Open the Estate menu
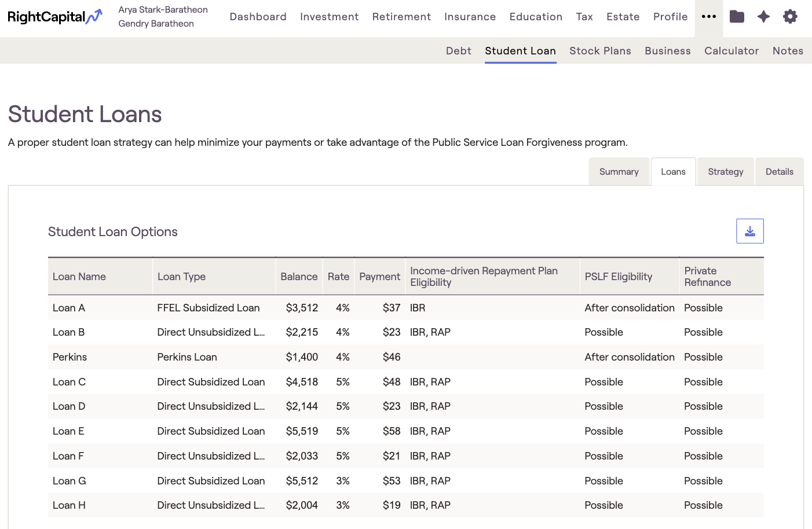The width and height of the screenshot is (812, 529). coord(623,17)
